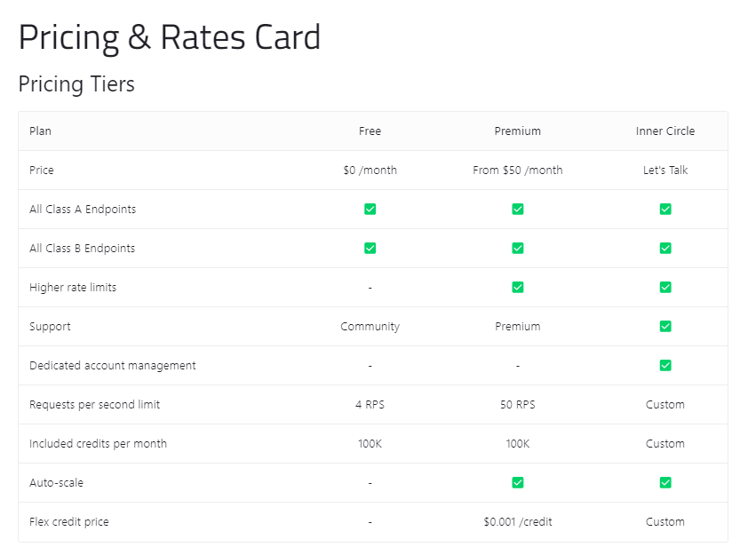
Task: Click Premium plan All Class A Endpoints checkmark
Action: (x=518, y=210)
